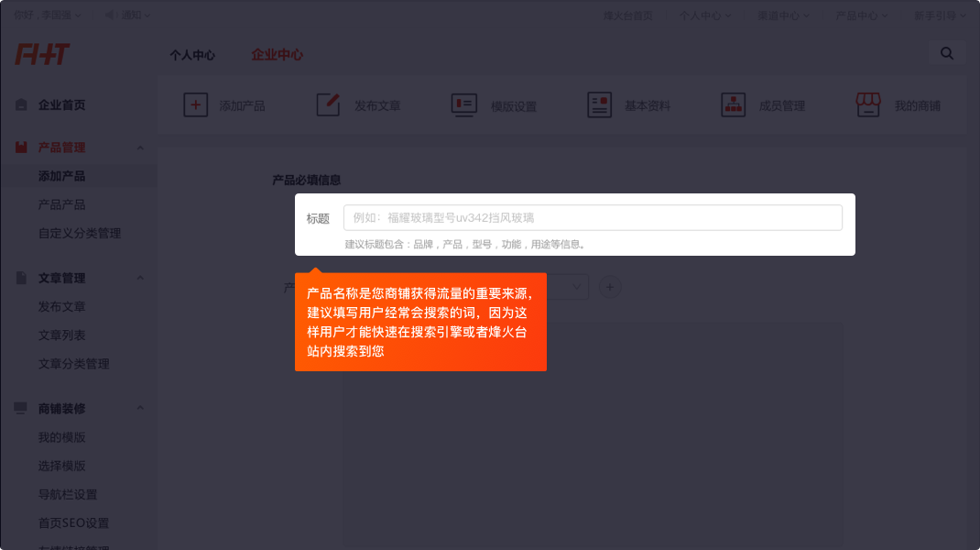Viewport: 980px width, 550px height.
Task: Switch to the 个人中心 main tab
Action: (x=192, y=55)
